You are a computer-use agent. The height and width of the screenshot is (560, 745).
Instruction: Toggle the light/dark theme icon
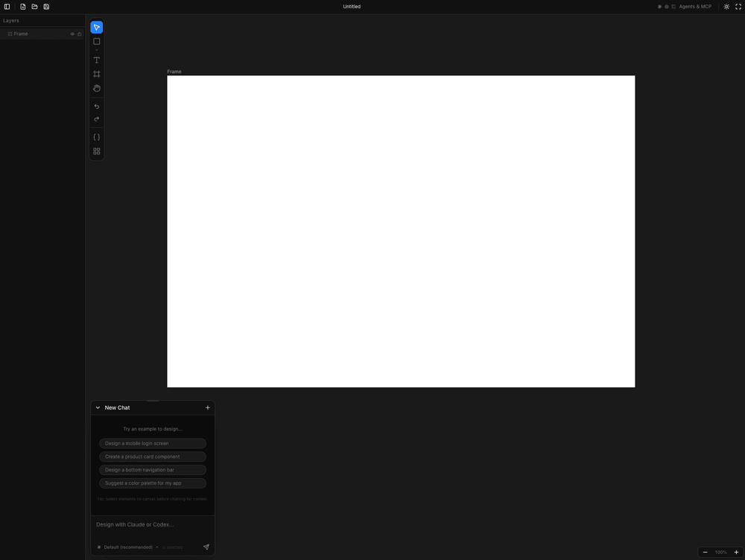pos(726,7)
